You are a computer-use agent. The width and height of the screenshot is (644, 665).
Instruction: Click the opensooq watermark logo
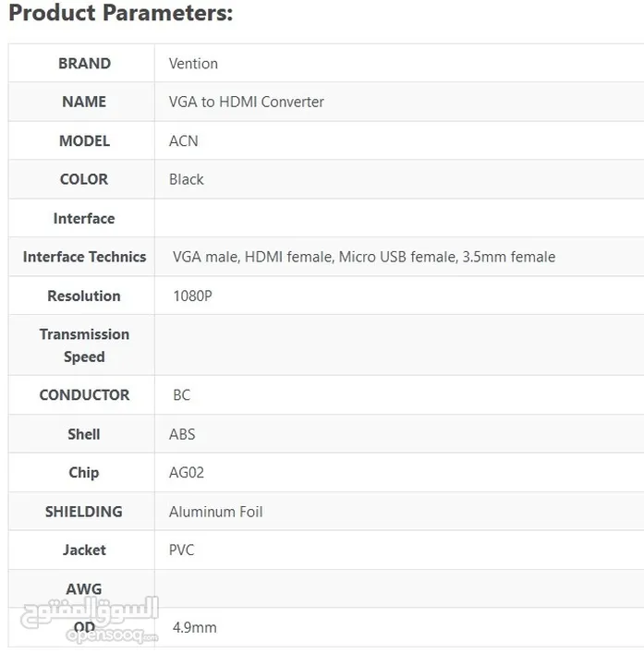(90, 620)
